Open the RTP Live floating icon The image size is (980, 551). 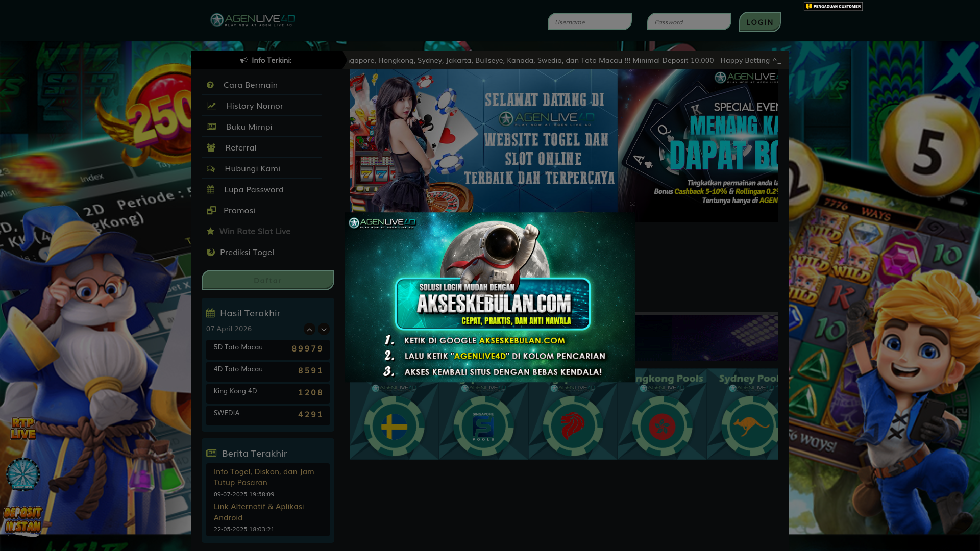point(23,429)
